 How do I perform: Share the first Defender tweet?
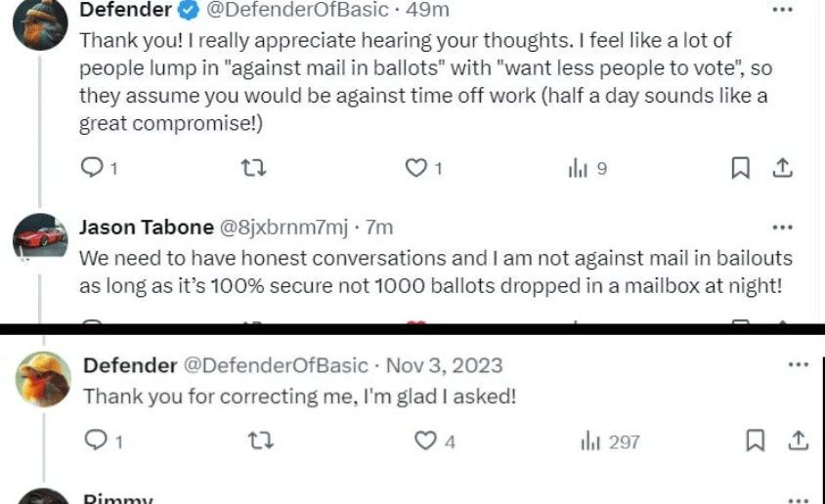[x=782, y=168]
